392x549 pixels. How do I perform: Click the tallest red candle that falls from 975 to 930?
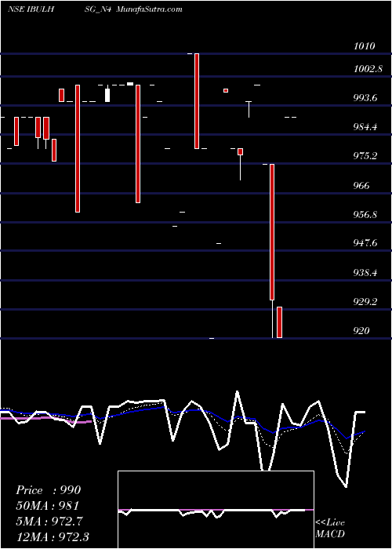(x=272, y=232)
